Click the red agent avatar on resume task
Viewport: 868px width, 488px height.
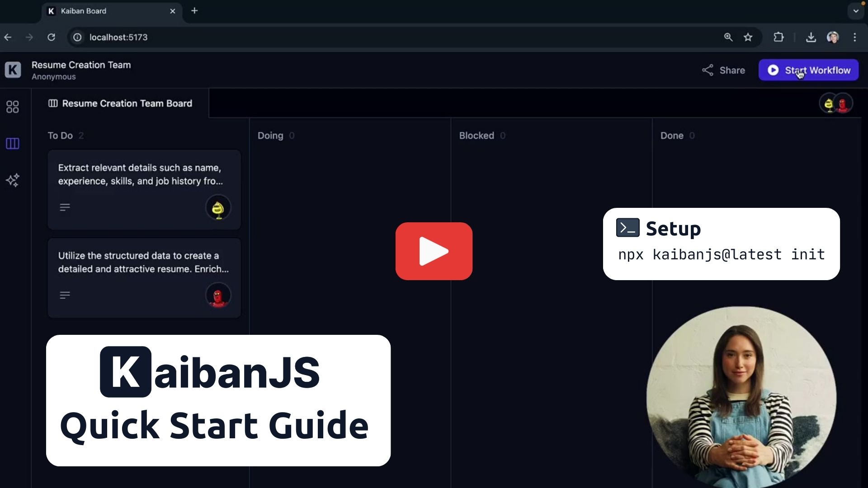pos(218,296)
